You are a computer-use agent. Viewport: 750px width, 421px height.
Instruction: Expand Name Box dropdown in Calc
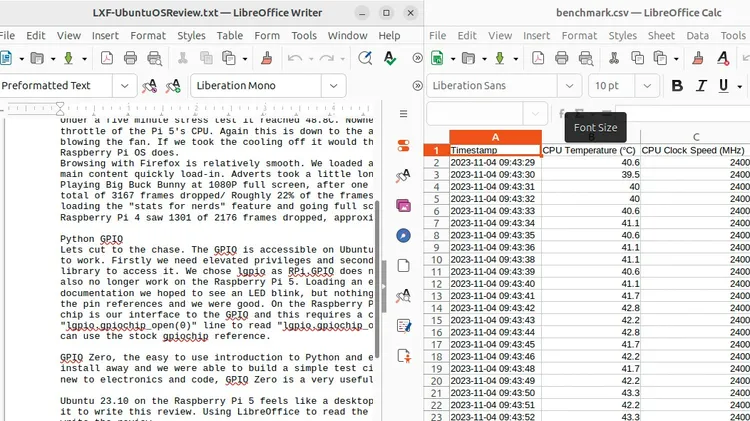coord(535,114)
